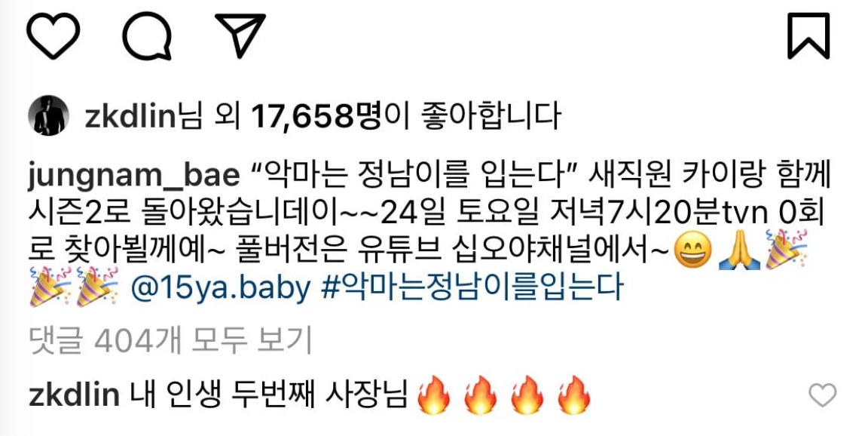View all 404 comments (댓글 404개 모두 보기)

tap(170, 341)
